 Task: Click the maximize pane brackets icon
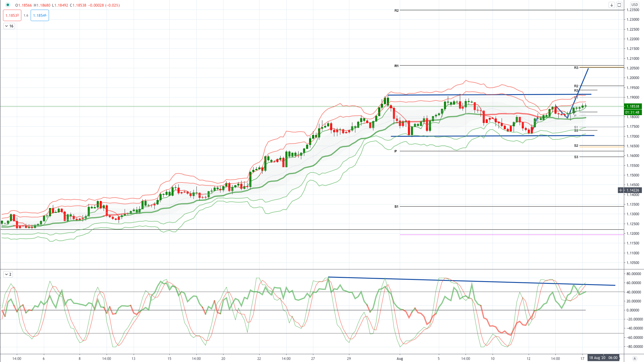point(619,5)
